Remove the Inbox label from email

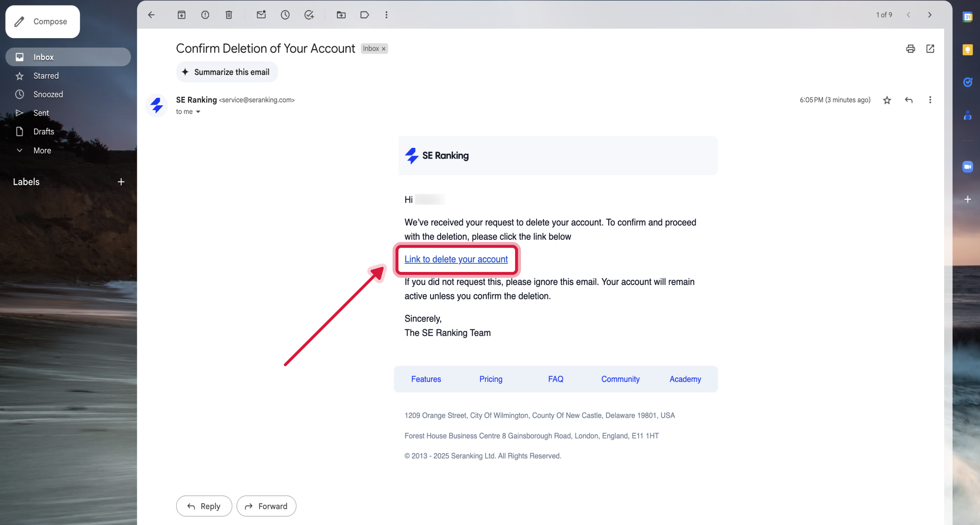[x=383, y=49]
